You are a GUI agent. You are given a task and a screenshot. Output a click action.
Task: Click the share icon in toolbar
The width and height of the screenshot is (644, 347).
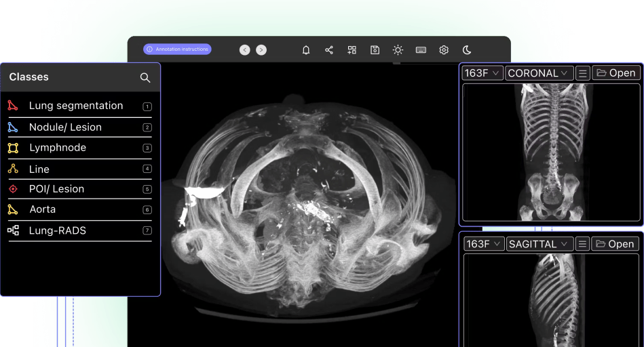pos(329,50)
